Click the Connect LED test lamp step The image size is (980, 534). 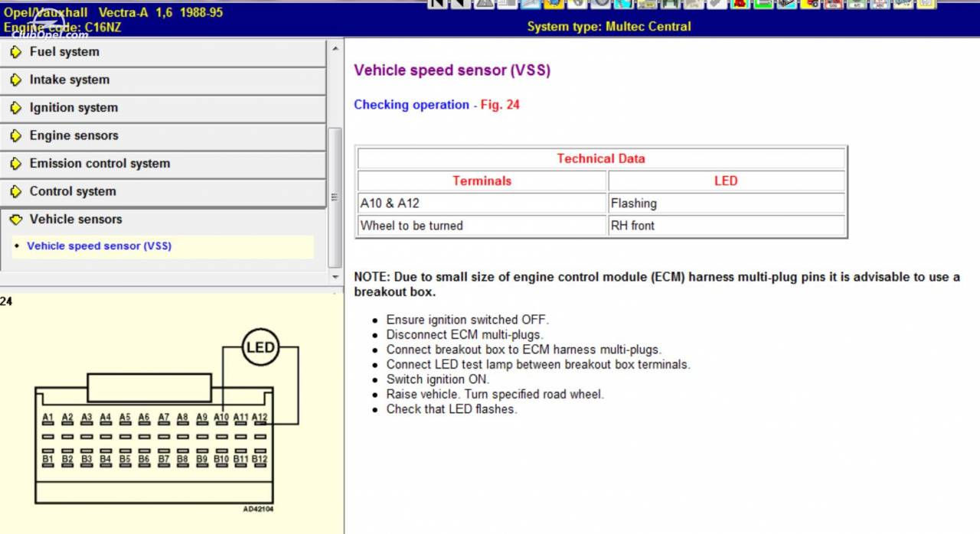coord(538,365)
